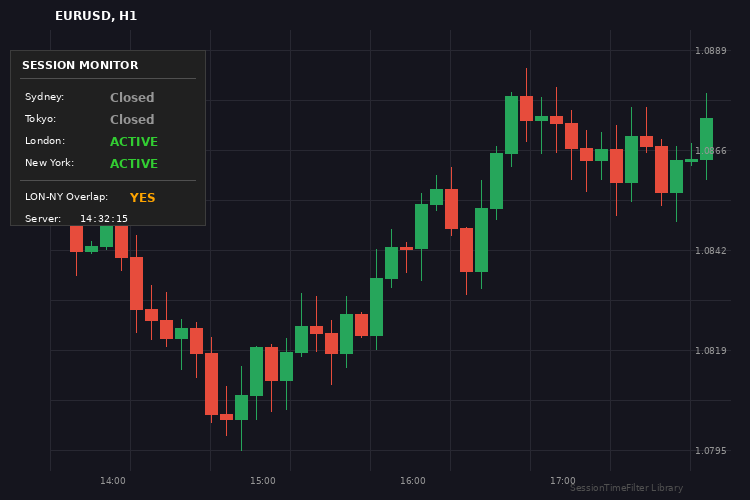Click the Server time 14:32:15 readout

click(x=104, y=219)
